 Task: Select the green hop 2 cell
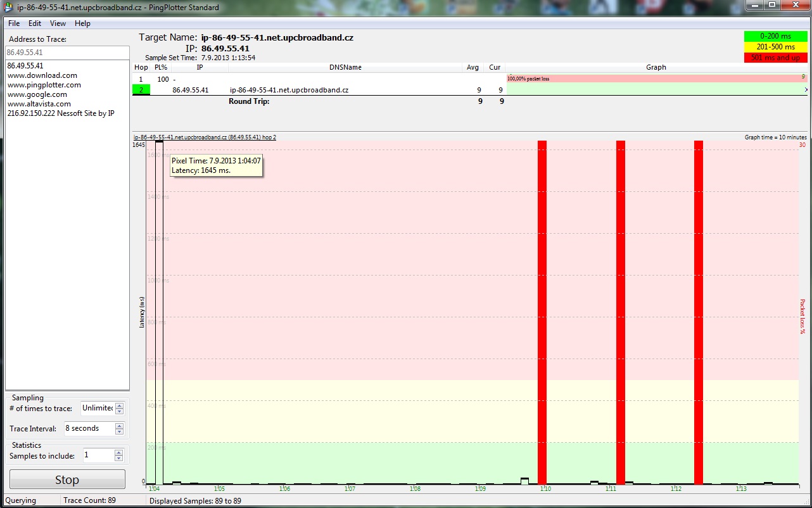tap(141, 90)
